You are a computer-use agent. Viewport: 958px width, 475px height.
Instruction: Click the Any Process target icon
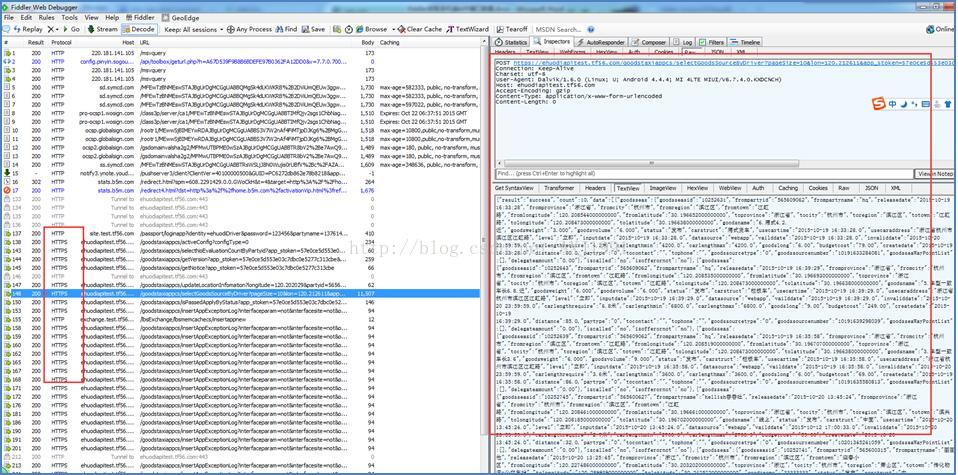pyautogui.click(x=230, y=29)
